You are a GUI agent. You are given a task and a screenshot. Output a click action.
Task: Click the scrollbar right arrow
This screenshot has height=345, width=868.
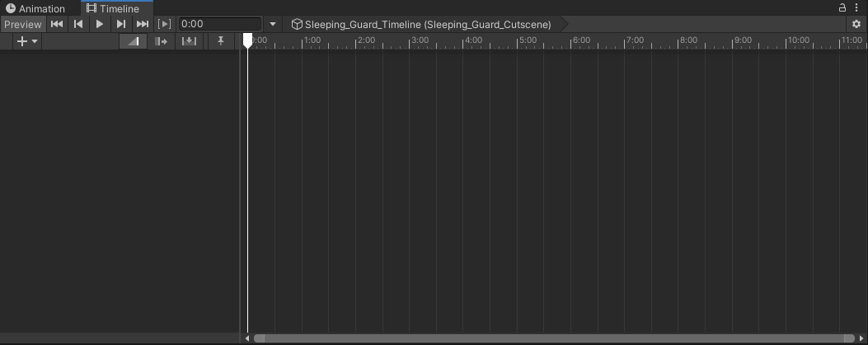(x=861, y=338)
